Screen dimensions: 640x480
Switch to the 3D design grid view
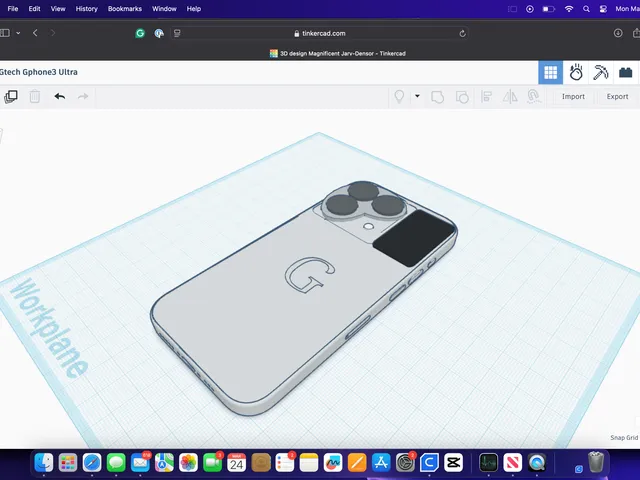coord(550,73)
